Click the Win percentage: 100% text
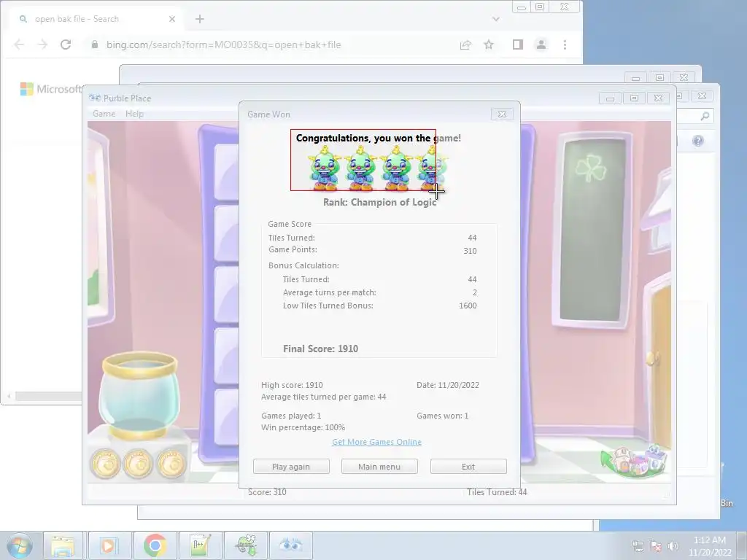The height and width of the screenshot is (560, 747). pos(303,427)
